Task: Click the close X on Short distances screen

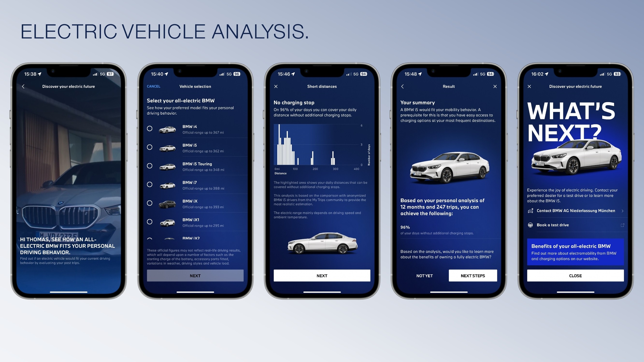Action: click(276, 86)
